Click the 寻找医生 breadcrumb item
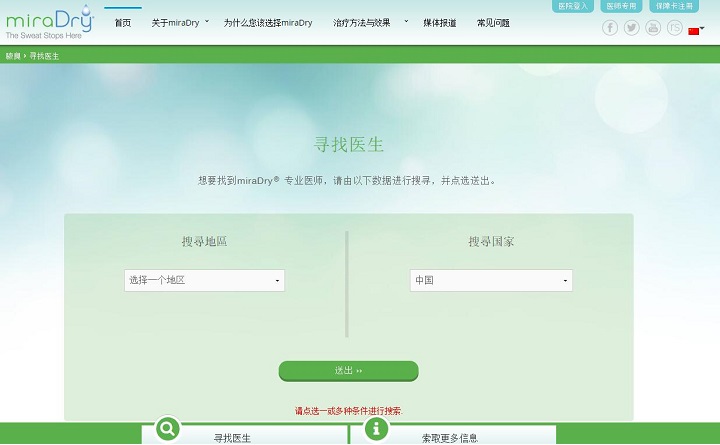Screen dimensions: 720x445 44,56
